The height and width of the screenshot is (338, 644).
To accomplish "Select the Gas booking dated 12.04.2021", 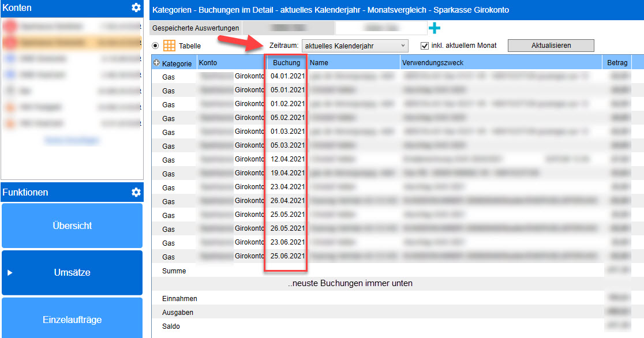I will [x=287, y=159].
